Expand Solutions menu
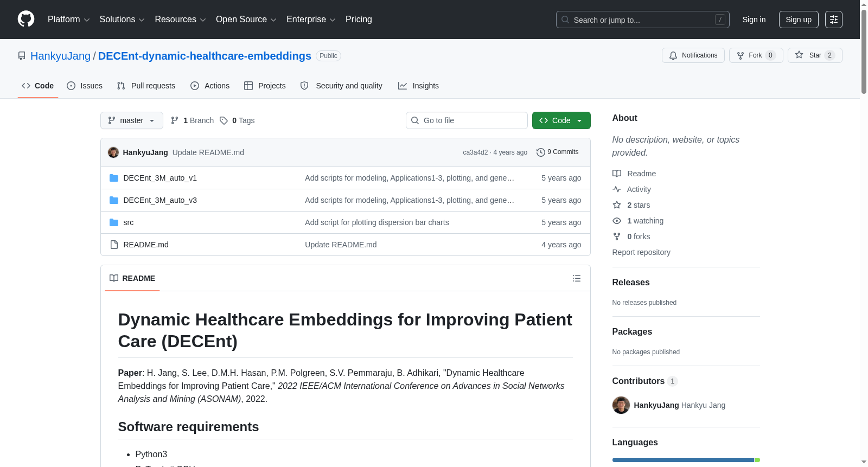The image size is (868, 467). pyautogui.click(x=122, y=20)
